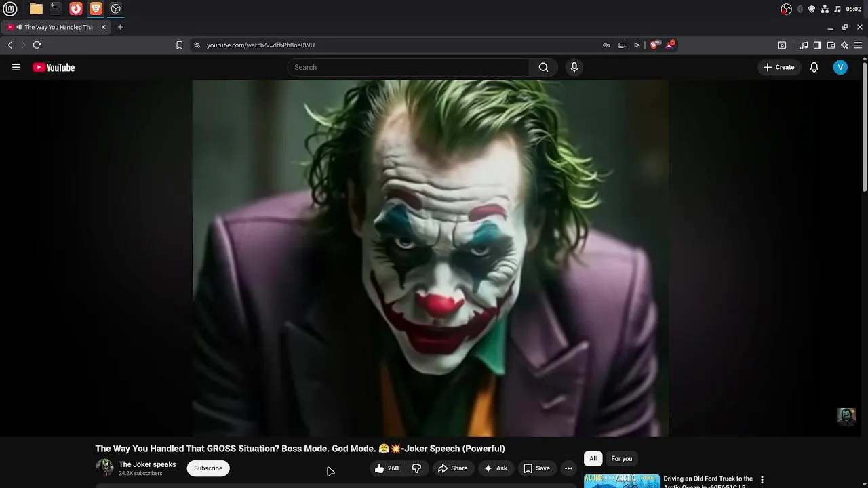Open the file manager folder icon in panel

click(36, 9)
